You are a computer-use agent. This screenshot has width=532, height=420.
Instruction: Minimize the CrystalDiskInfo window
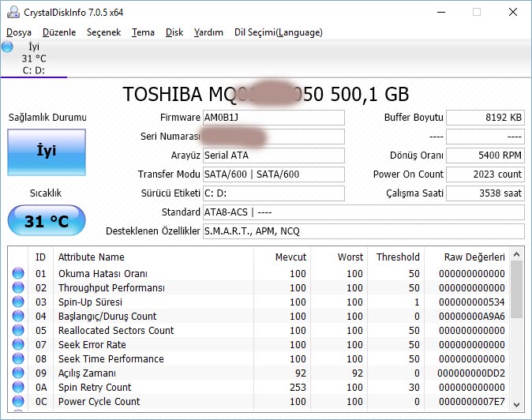tap(441, 12)
